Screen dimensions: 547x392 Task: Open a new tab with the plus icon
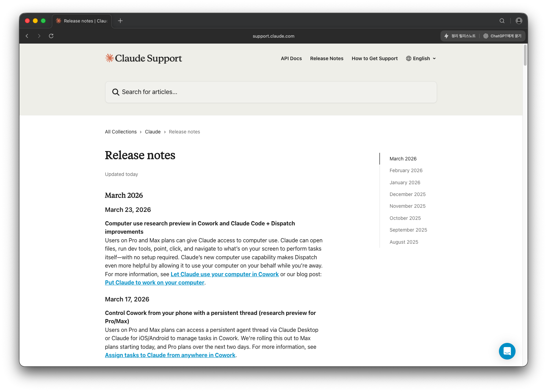120,21
